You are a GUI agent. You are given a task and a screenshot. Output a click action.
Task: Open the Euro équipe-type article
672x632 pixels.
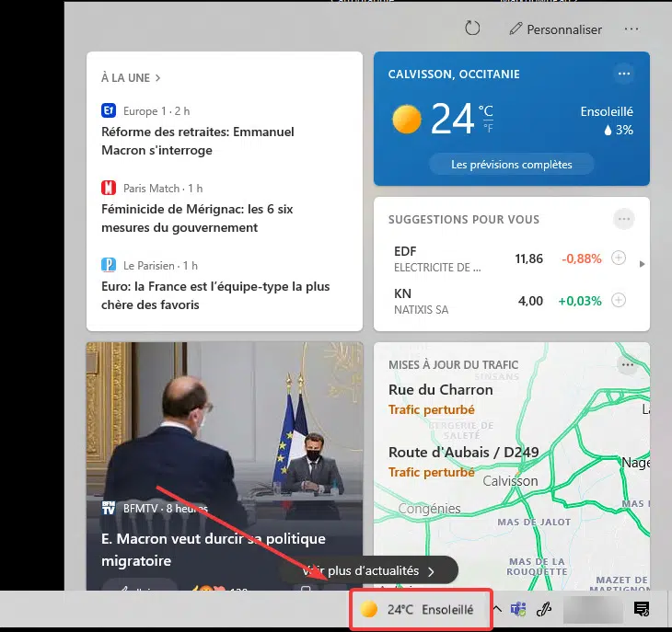coord(215,295)
